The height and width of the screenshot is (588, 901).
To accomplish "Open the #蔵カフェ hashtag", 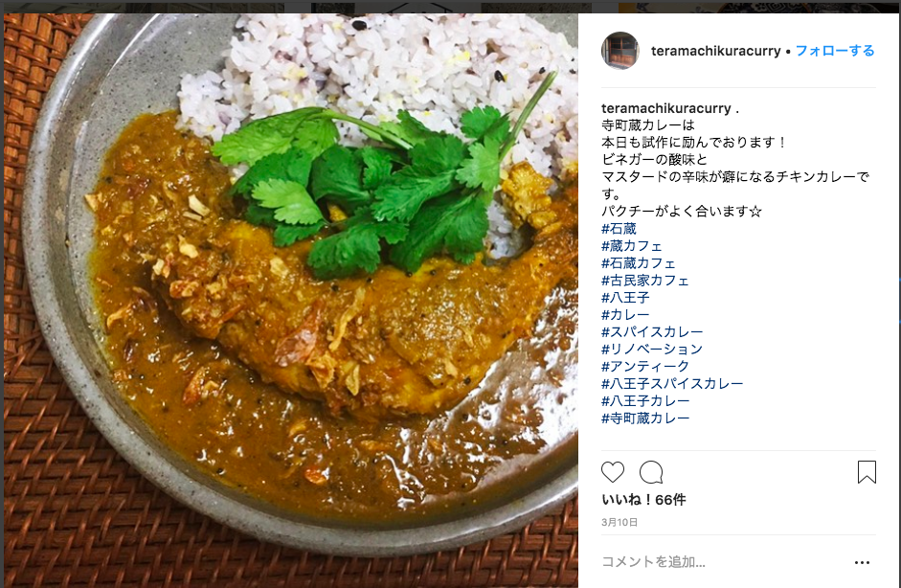I will (x=632, y=246).
